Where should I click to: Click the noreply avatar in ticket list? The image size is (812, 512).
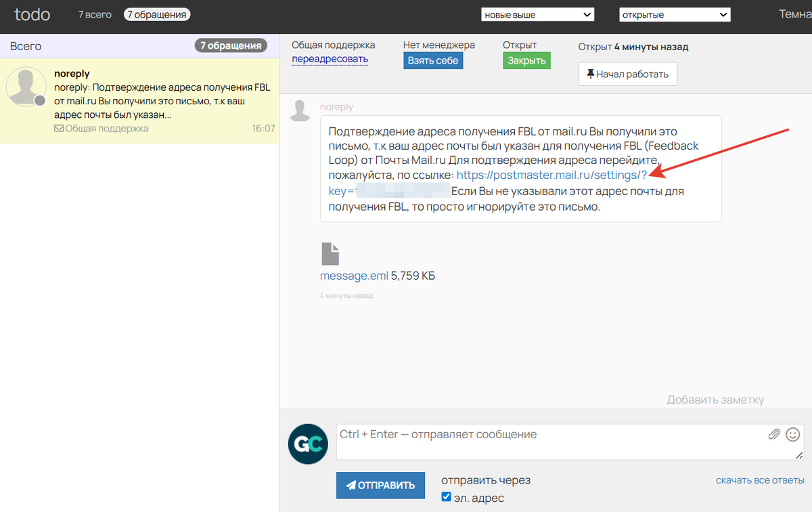(x=26, y=88)
